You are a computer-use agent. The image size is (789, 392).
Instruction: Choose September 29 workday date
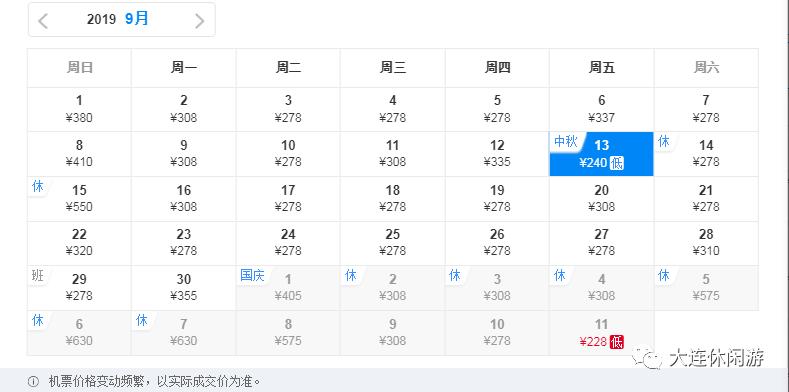click(x=79, y=288)
